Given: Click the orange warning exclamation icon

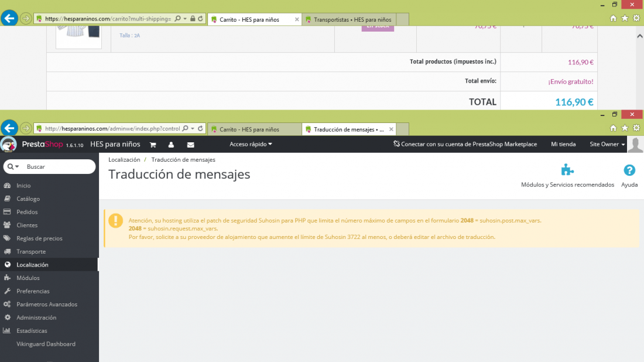Looking at the screenshot, I should coord(116,221).
